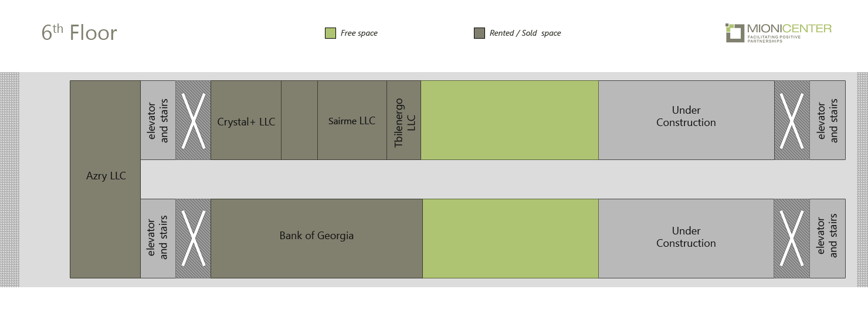Click the top-right elevator and stairs block
The height and width of the screenshot is (313, 868).
[x=828, y=120]
